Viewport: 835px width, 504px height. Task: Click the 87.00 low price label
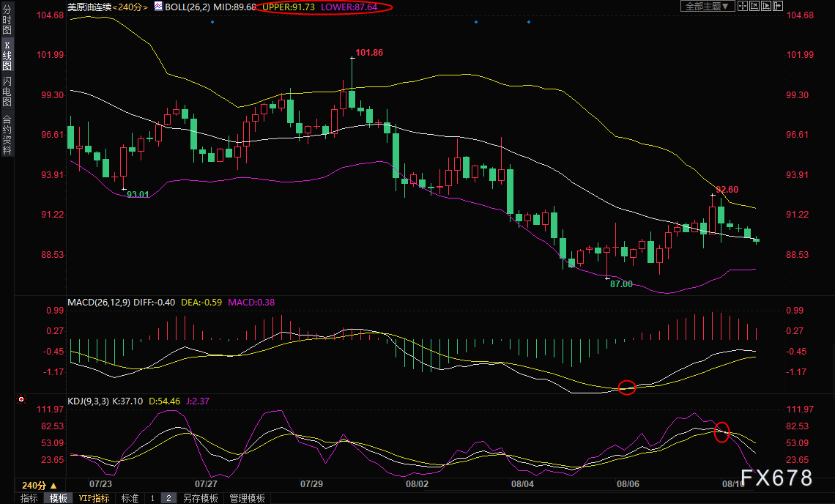coord(621,284)
